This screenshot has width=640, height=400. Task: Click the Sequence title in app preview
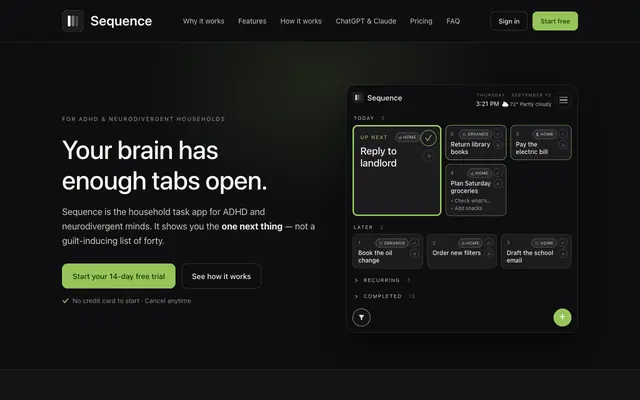[384, 98]
